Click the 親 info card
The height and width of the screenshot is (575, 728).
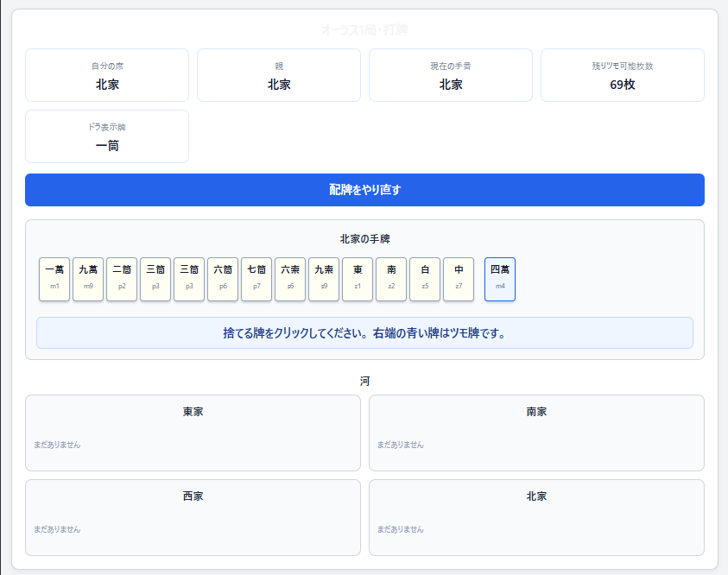(279, 75)
